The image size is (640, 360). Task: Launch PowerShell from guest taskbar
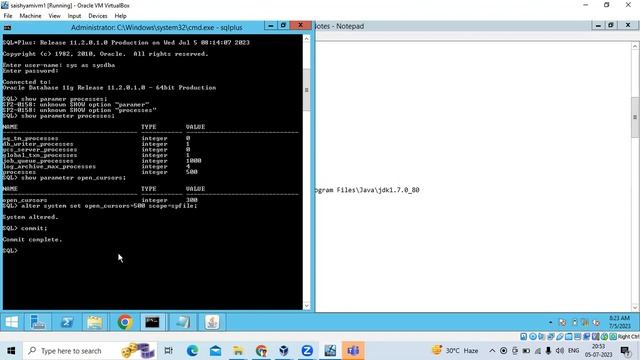67,322
